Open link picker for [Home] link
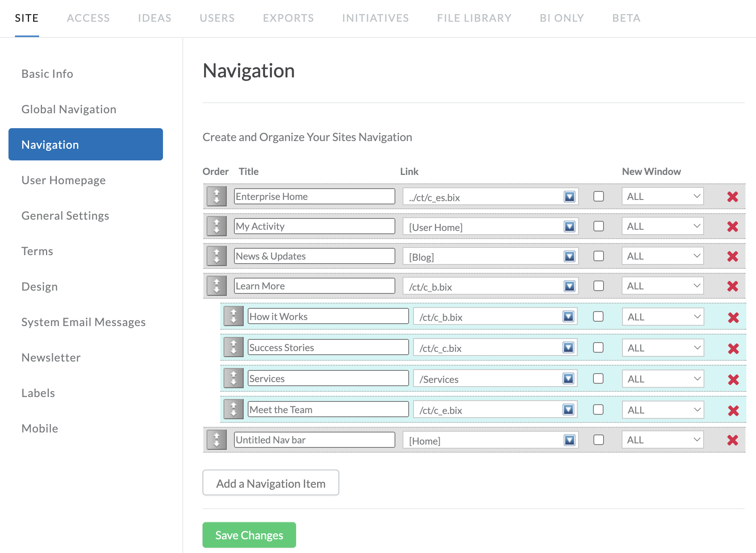This screenshot has height=553, width=756. 570,440
